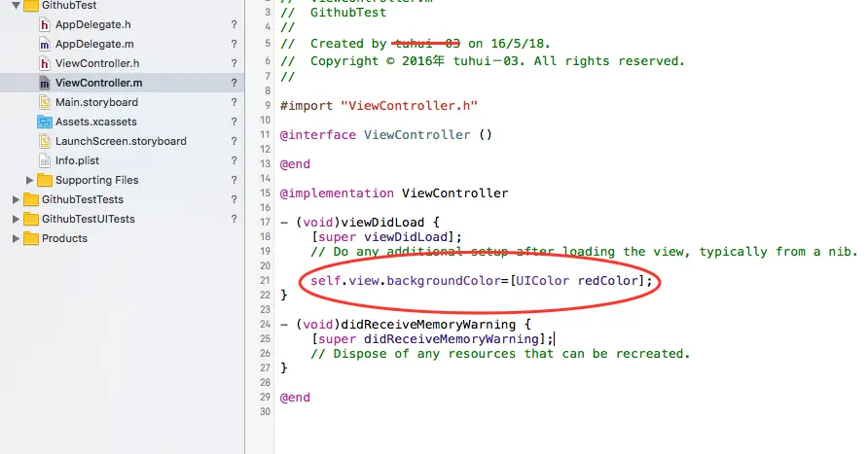Click the self.view.backgroundColor assignment line
The width and height of the screenshot is (868, 454).
tap(482, 280)
